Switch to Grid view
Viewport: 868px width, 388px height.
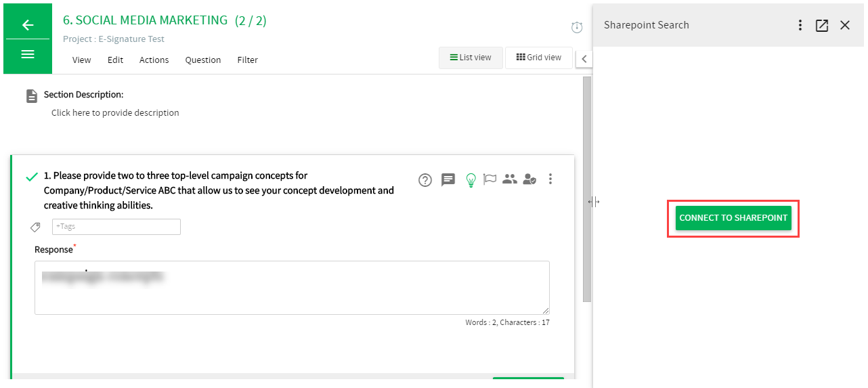(539, 58)
